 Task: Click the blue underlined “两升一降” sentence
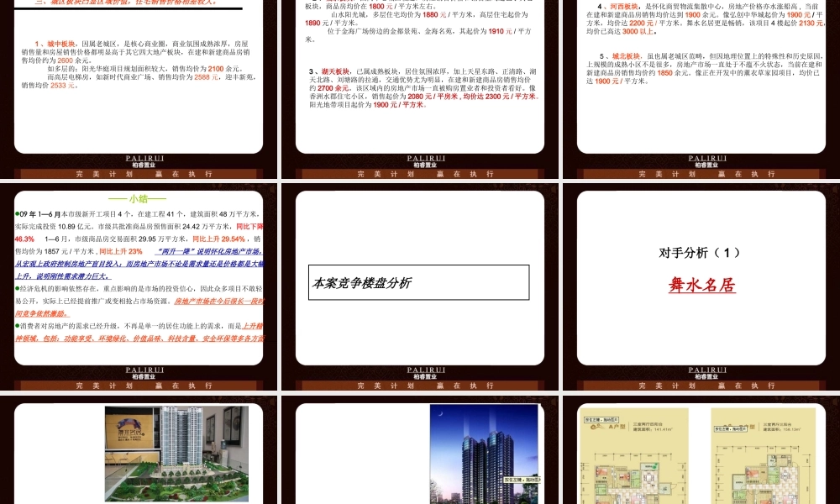point(139,264)
